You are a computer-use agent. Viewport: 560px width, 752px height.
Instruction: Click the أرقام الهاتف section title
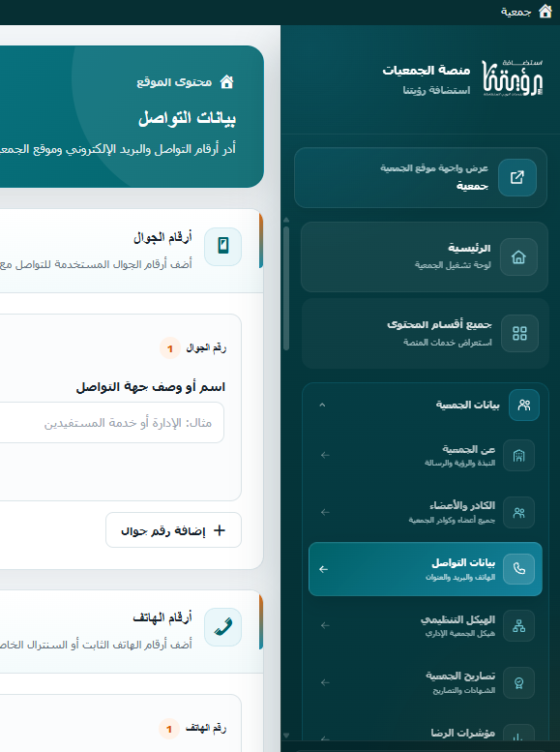click(162, 617)
